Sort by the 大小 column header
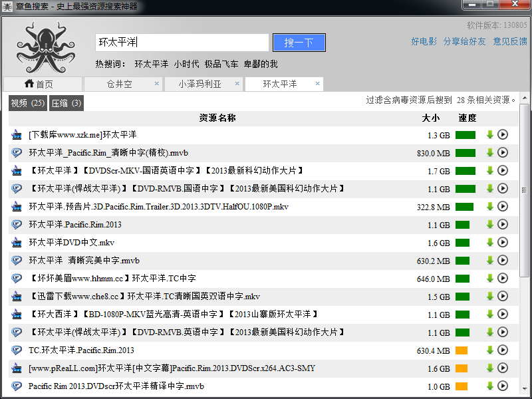The height and width of the screenshot is (399, 532). 430,118
